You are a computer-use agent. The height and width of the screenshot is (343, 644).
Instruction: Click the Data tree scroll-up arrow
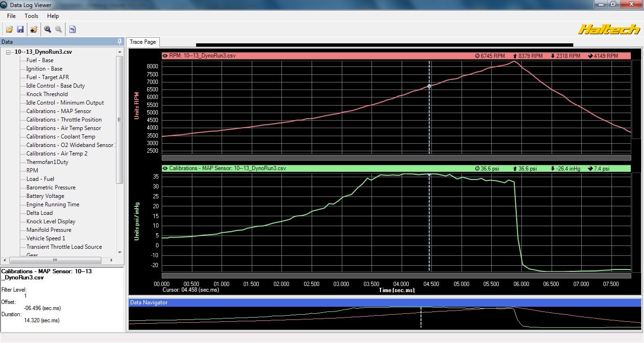tap(120, 50)
